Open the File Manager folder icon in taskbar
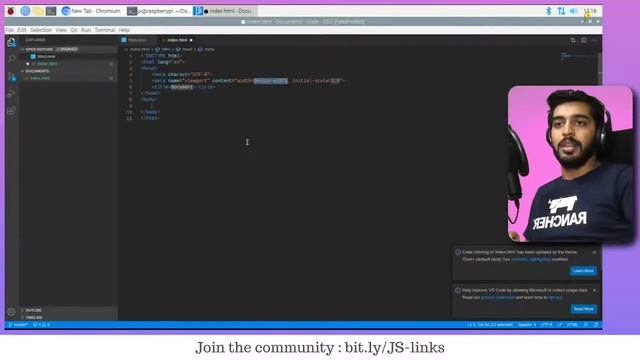Viewport: 640px width, 360px height. [x=38, y=11]
